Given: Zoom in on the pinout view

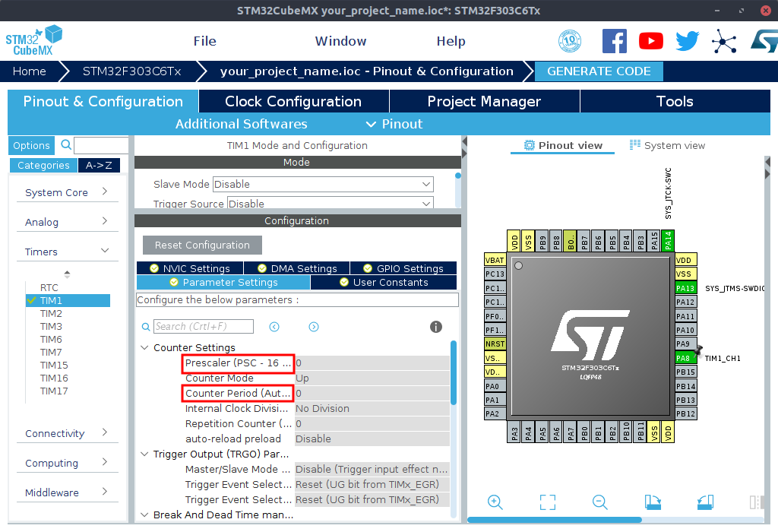Looking at the screenshot, I should pos(495,502).
